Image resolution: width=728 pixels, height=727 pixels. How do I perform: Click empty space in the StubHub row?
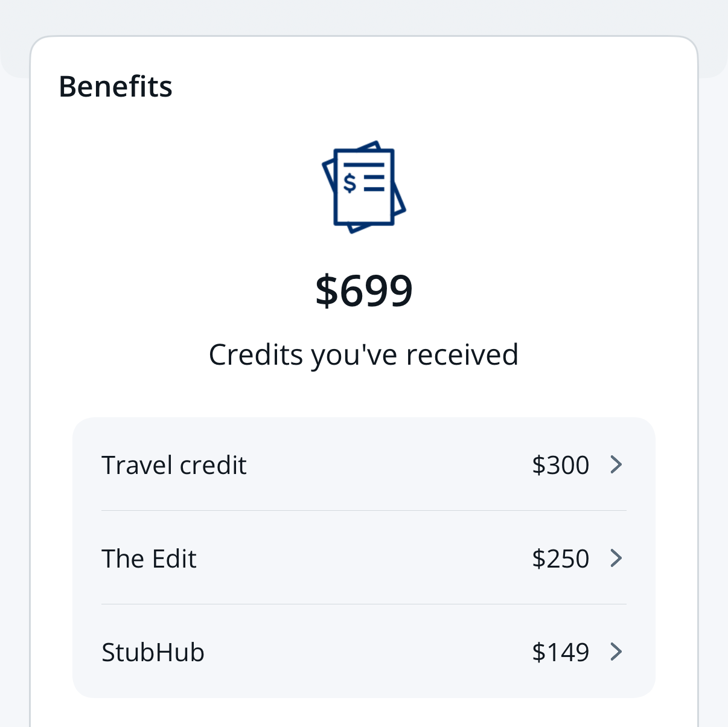362,653
